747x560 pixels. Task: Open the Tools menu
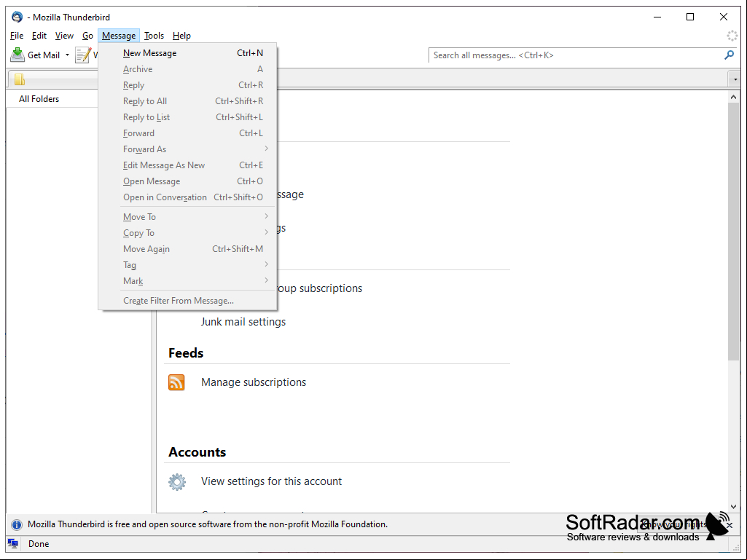pos(154,36)
